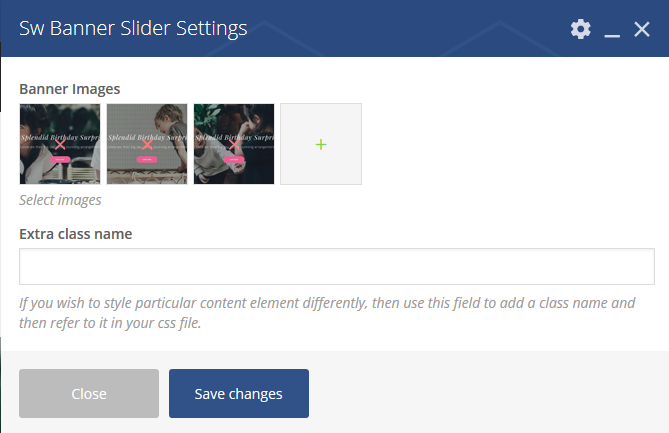The width and height of the screenshot is (669, 433).
Task: Close the settings panel with X icon
Action: click(x=642, y=29)
